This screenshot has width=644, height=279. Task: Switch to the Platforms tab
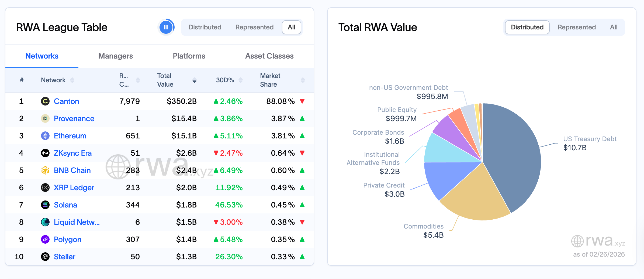189,56
